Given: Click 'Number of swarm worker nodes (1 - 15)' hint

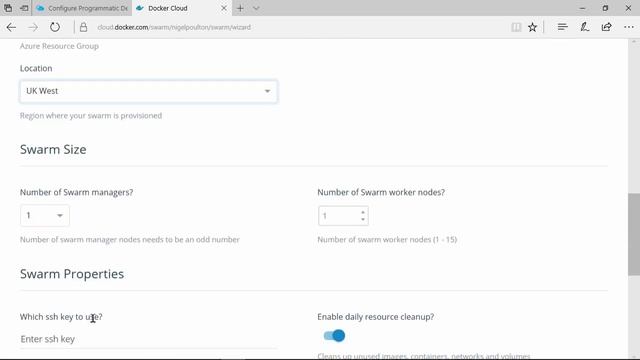Looking at the screenshot, I should click(387, 240).
